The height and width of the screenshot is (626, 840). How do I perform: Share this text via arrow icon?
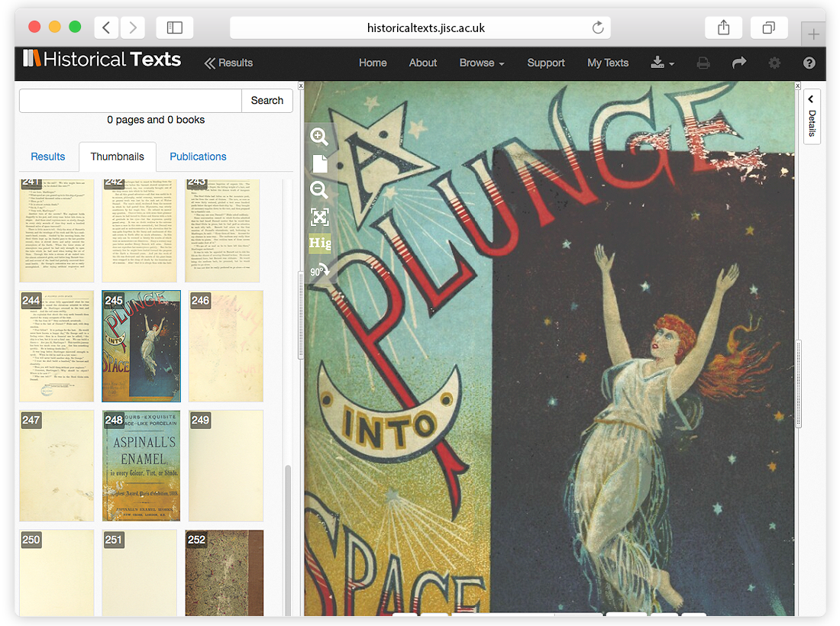tap(739, 63)
